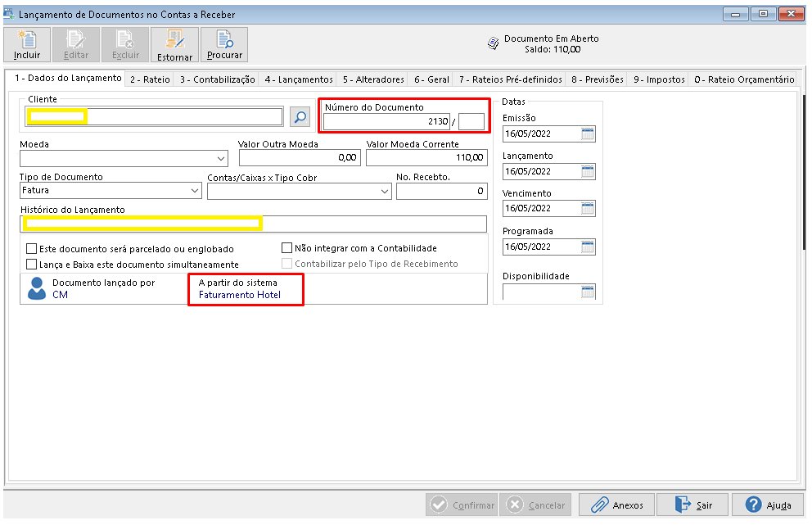Click the document number suffix field after slash
Viewport: 812px width, 525px height.
point(471,121)
